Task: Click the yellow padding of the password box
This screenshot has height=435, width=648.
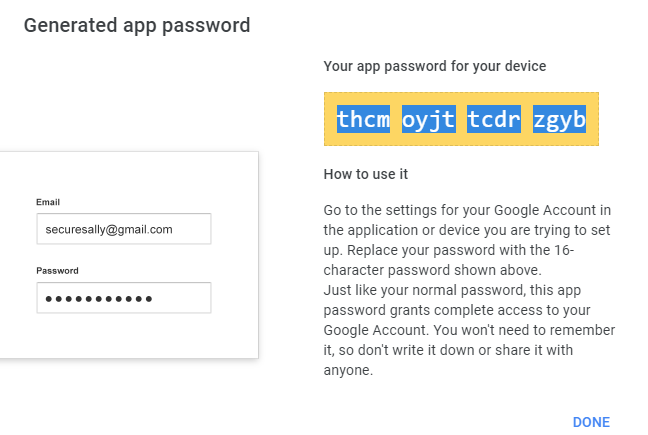Action: (461, 98)
